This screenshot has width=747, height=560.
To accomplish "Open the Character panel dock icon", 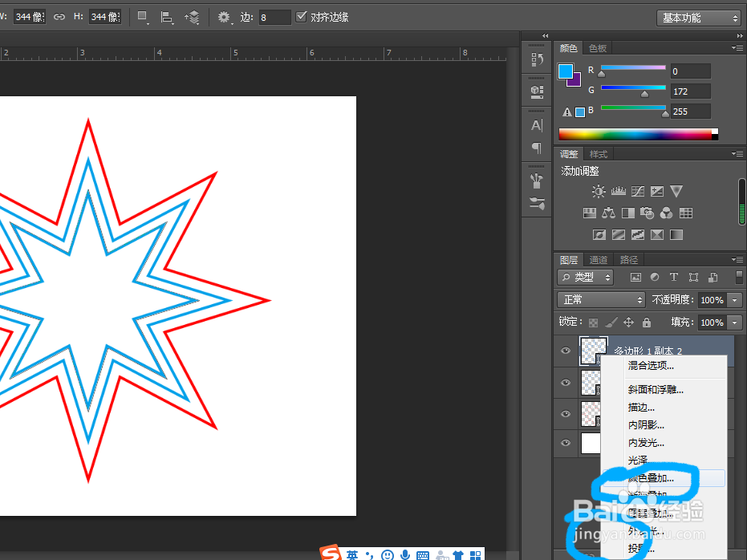I will (x=537, y=125).
